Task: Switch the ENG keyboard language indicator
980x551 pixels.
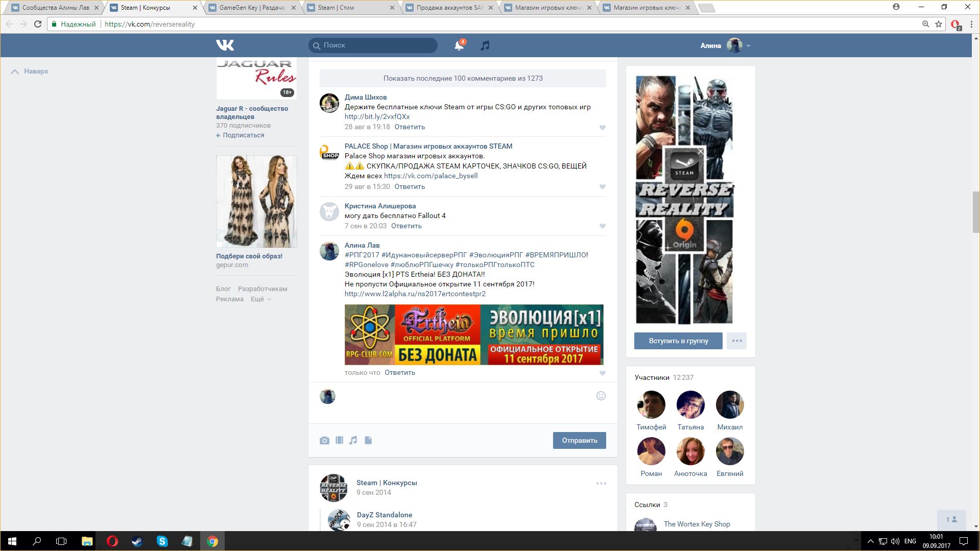Action: tap(910, 541)
